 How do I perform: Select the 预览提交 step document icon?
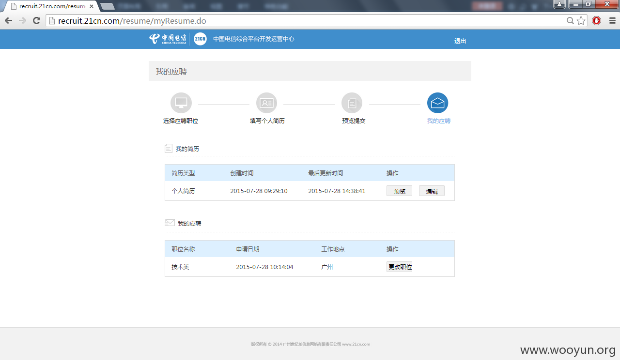pyautogui.click(x=352, y=103)
